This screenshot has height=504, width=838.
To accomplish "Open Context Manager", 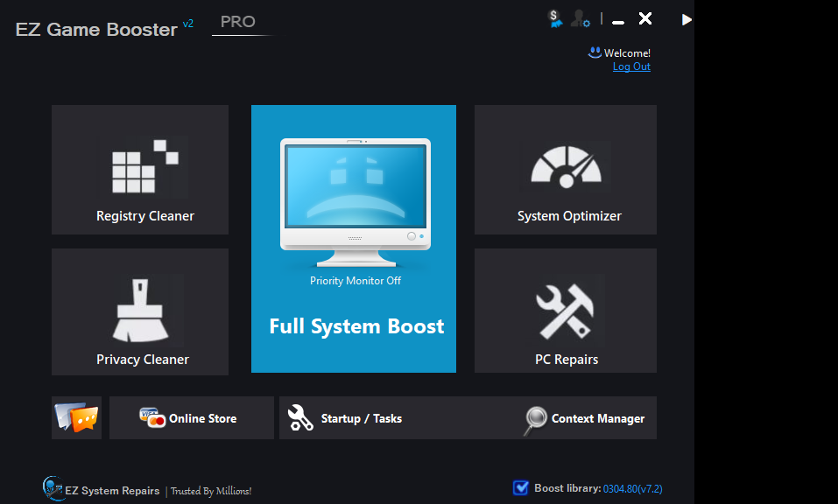I will 585,418.
